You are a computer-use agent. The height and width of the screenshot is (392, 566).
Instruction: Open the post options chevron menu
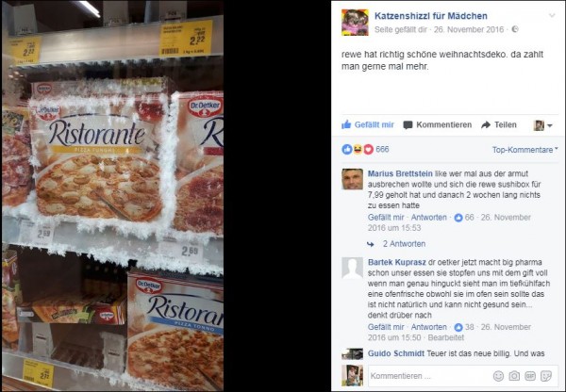pyautogui.click(x=552, y=15)
